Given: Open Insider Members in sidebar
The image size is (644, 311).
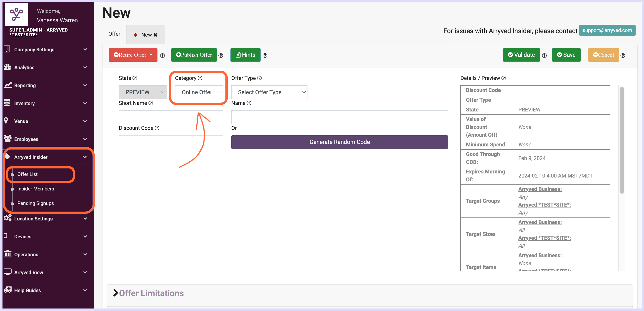Looking at the screenshot, I should (35, 189).
